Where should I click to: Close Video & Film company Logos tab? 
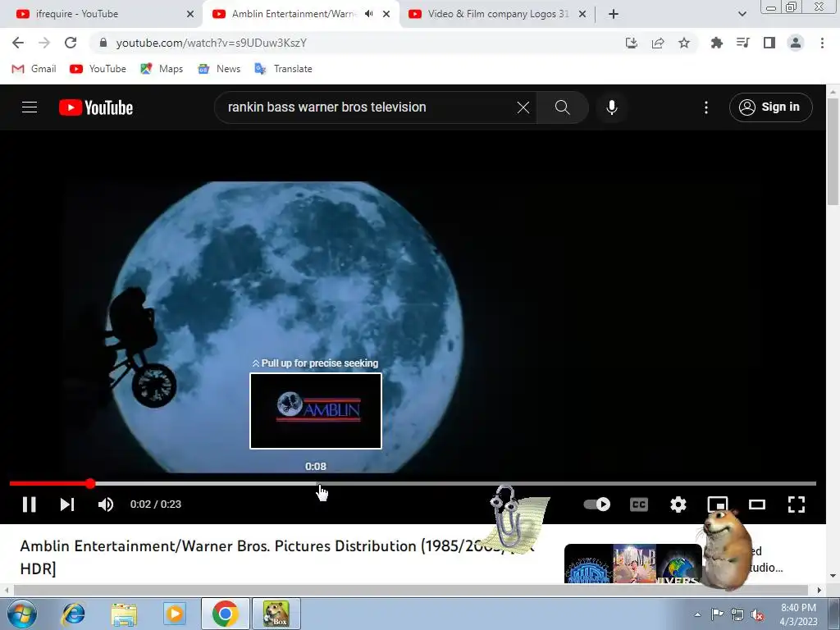coord(582,14)
